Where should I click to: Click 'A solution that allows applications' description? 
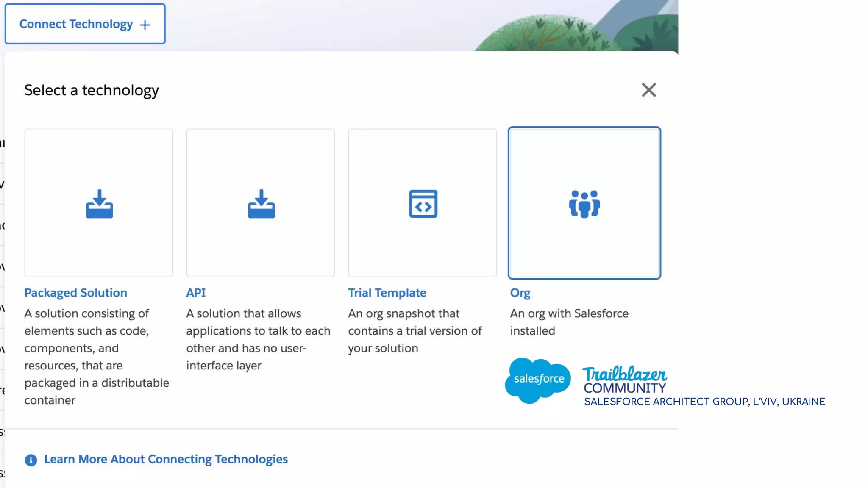[258, 339]
